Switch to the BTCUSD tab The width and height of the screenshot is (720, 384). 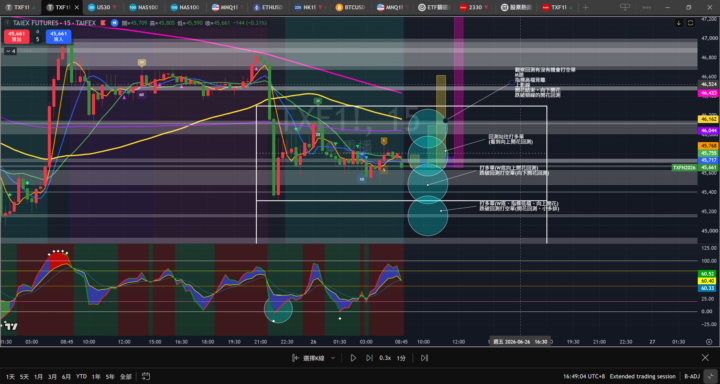point(351,7)
